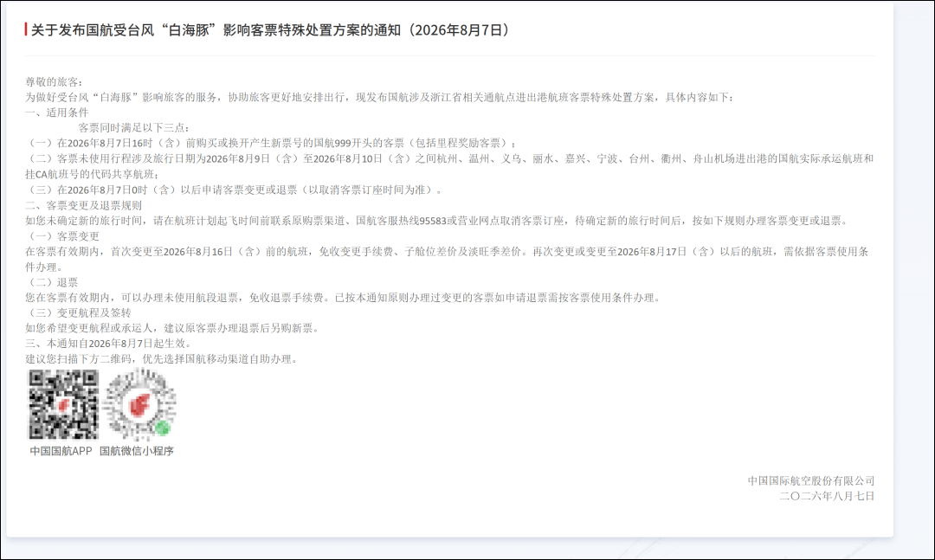935x560 pixels.
Task: Click the line 客票同时满足以下三点：
Action: click(x=134, y=127)
